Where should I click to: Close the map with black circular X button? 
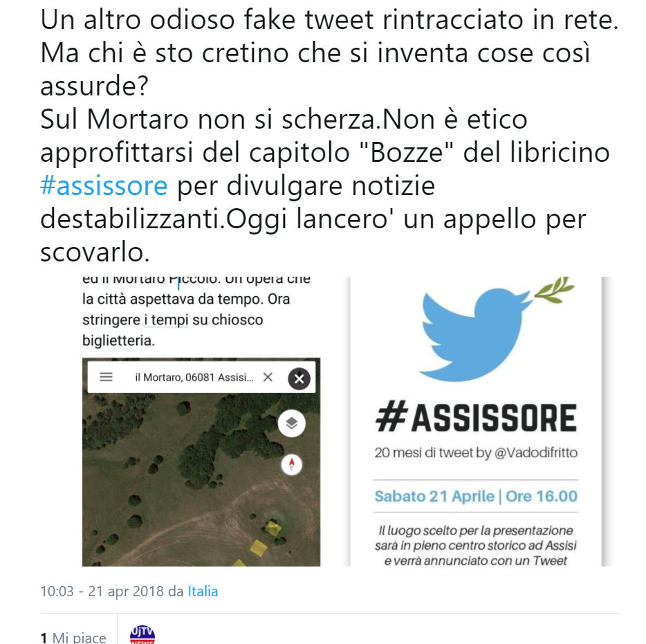point(299,378)
